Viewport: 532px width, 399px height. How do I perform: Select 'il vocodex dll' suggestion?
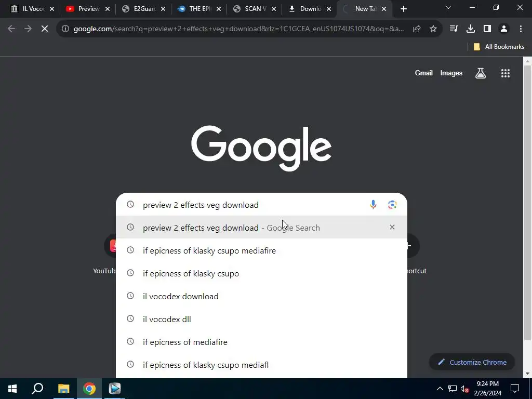(261, 319)
